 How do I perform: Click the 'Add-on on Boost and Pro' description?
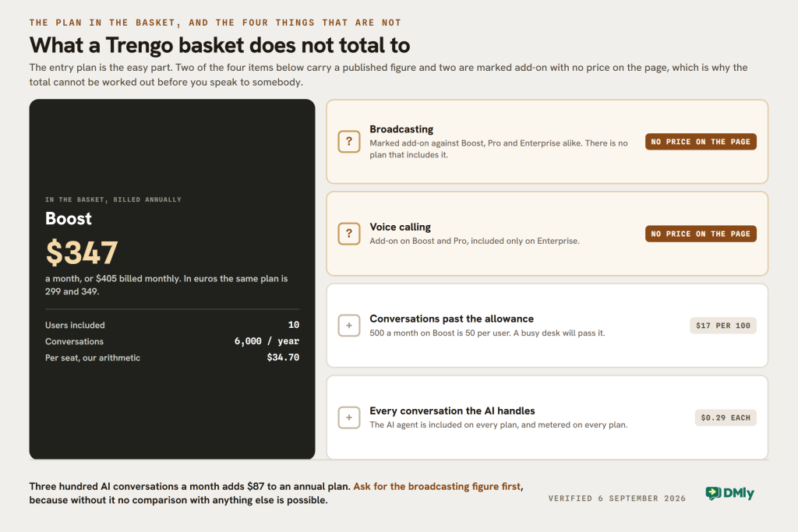pos(475,241)
